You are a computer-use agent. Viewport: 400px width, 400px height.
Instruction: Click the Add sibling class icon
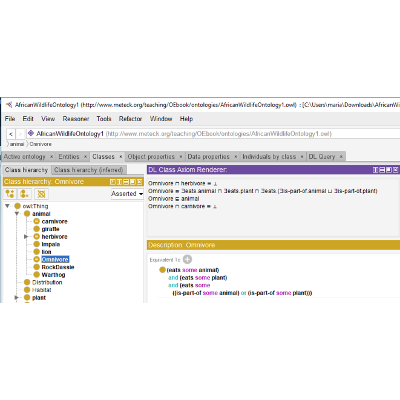tap(25, 194)
